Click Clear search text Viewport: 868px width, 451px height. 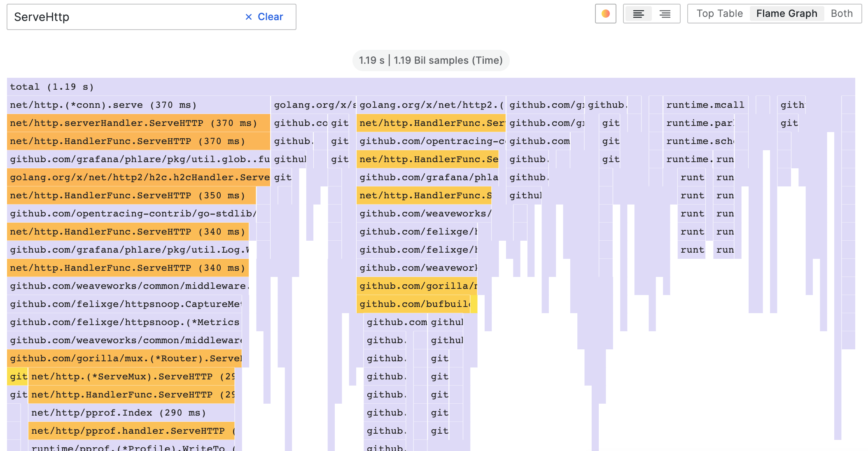click(270, 17)
